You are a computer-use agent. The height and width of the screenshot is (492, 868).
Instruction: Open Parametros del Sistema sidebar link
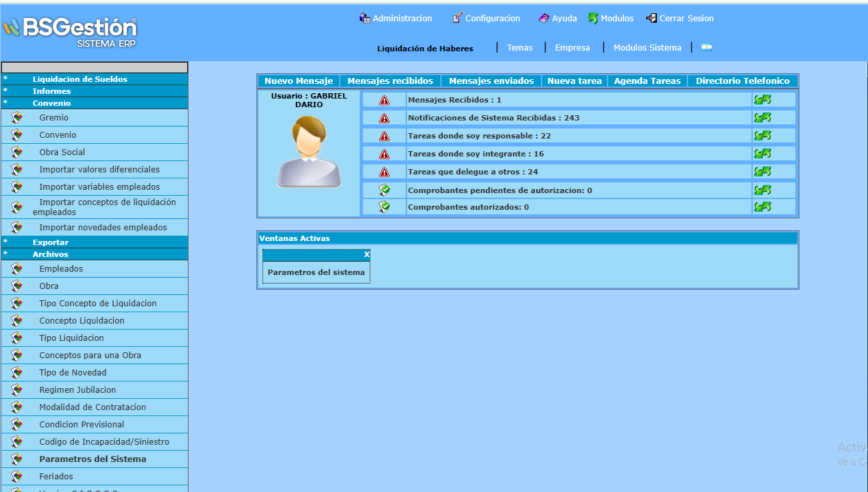pyautogui.click(x=93, y=459)
